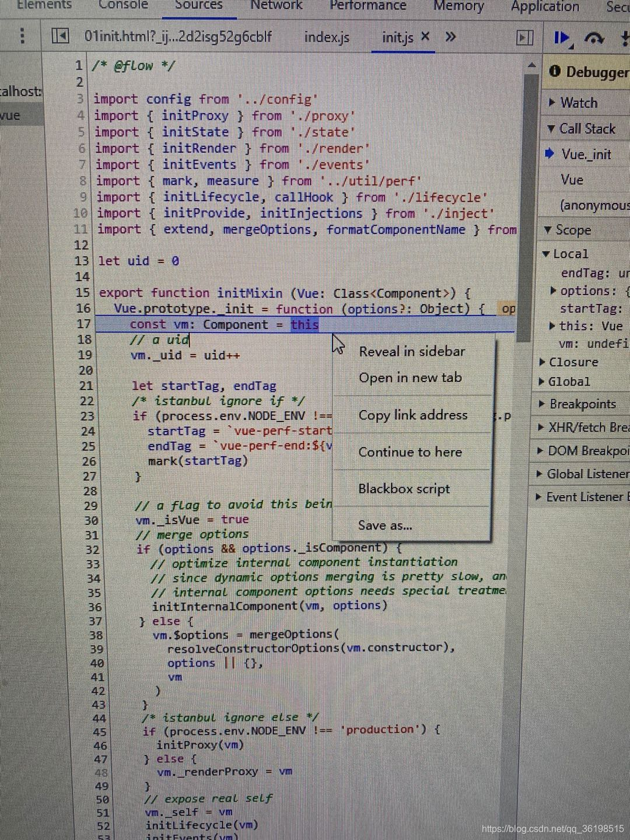Image resolution: width=630 pixels, height=840 pixels.
Task: Click 'export function initMixin' line 15
Action: (285, 293)
